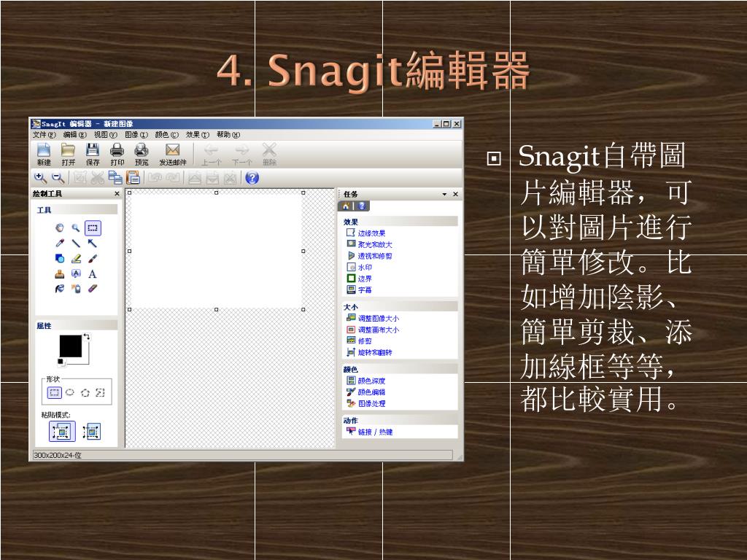Click the 水印 link
This screenshot has width=747, height=560.
click(365, 268)
